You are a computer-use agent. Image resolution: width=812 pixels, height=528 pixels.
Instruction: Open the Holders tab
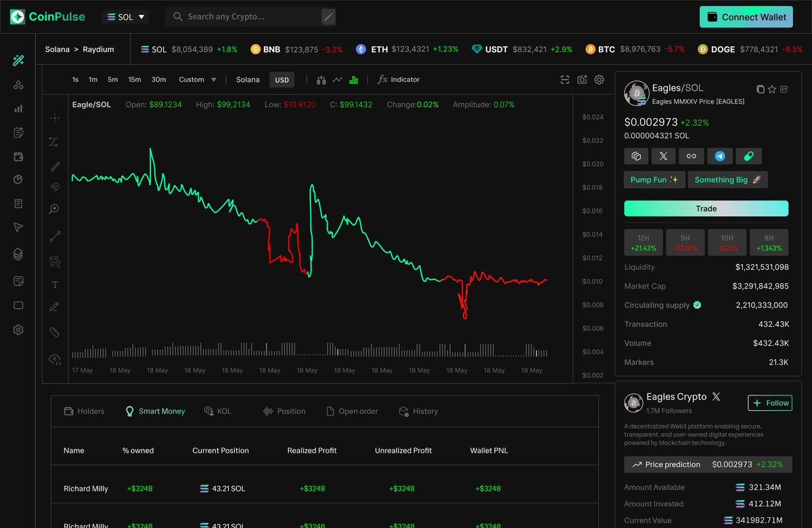pyautogui.click(x=85, y=411)
